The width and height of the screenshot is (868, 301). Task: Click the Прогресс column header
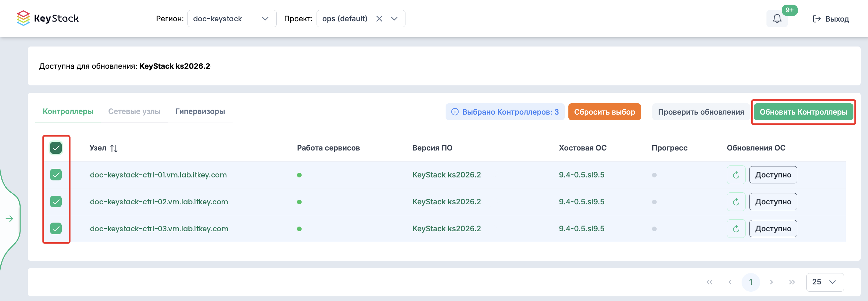[x=670, y=148]
